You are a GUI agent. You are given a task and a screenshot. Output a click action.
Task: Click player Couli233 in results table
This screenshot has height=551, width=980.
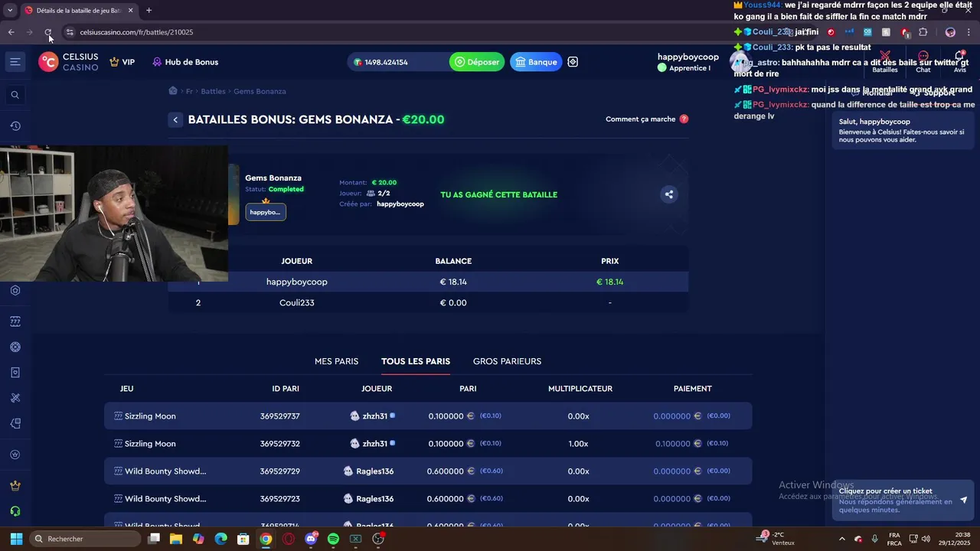tap(296, 303)
